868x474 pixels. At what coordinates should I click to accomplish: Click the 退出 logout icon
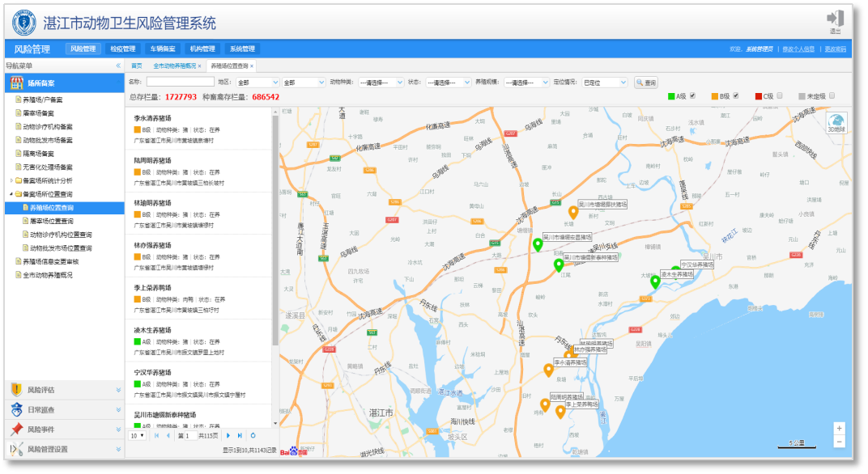[835, 19]
